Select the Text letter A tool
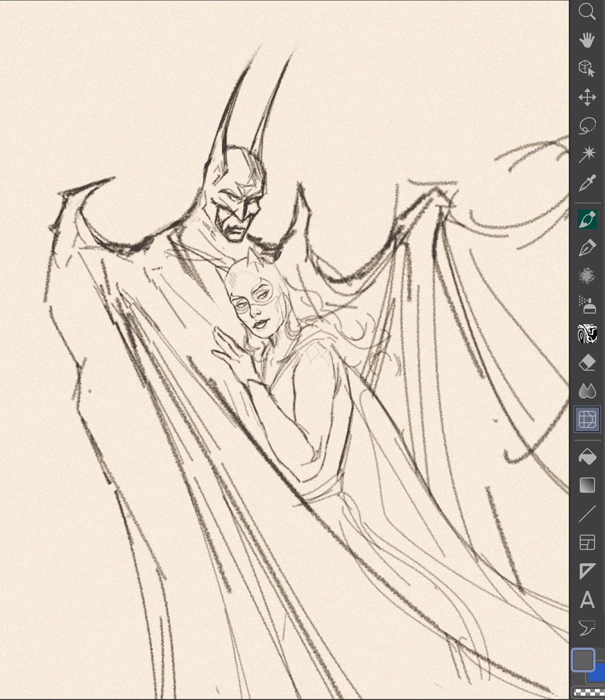Screen dimensions: 605x700 coord(587,600)
